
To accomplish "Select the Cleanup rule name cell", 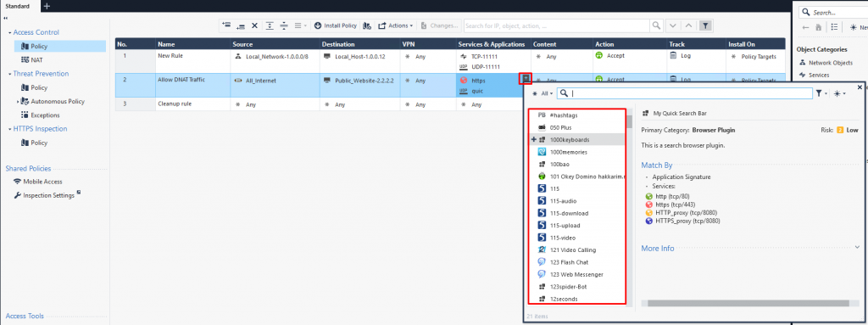I will pyautogui.click(x=192, y=104).
